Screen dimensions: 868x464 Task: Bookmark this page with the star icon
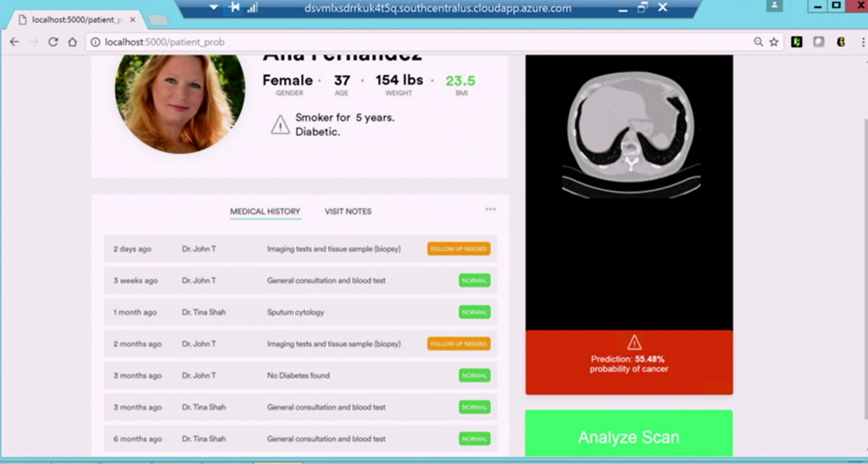click(x=774, y=42)
